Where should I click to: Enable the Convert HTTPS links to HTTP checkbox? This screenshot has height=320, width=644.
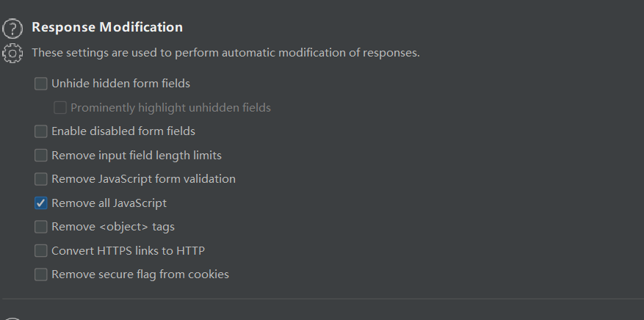click(x=41, y=251)
